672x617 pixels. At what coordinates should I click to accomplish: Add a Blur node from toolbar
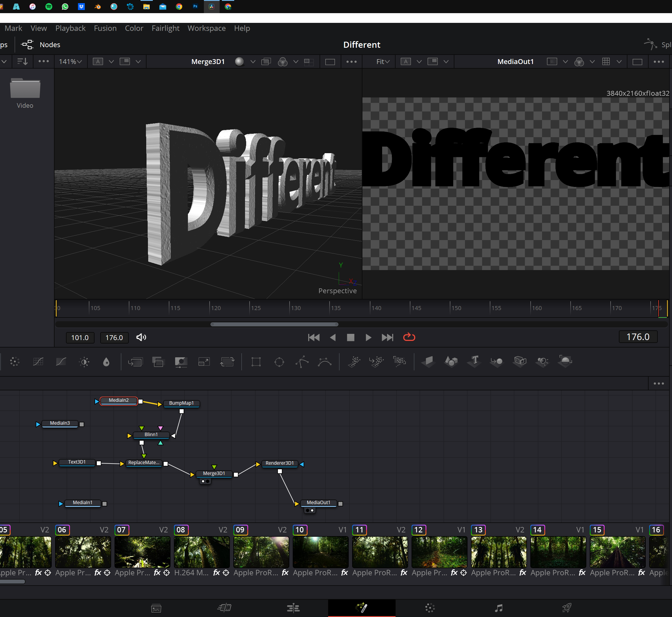coord(106,362)
